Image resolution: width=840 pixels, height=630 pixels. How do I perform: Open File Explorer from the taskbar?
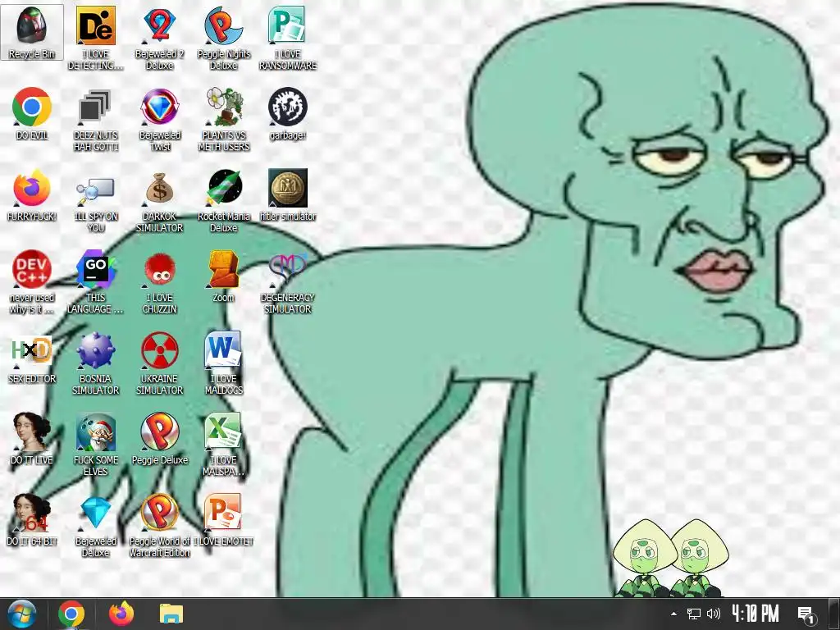click(x=171, y=614)
